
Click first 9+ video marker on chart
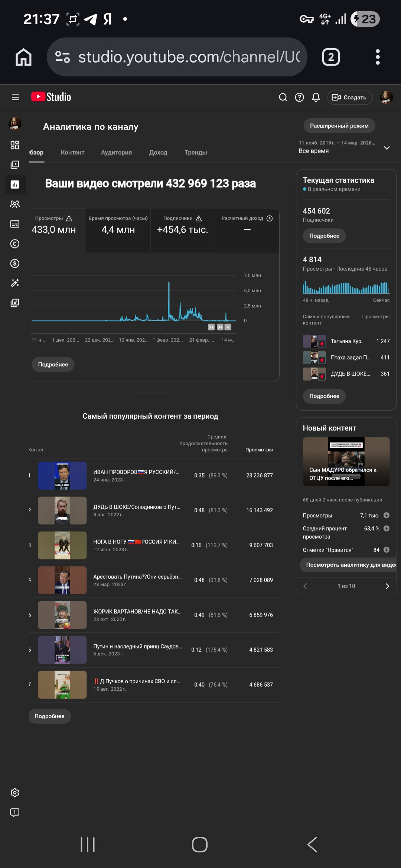(x=211, y=327)
